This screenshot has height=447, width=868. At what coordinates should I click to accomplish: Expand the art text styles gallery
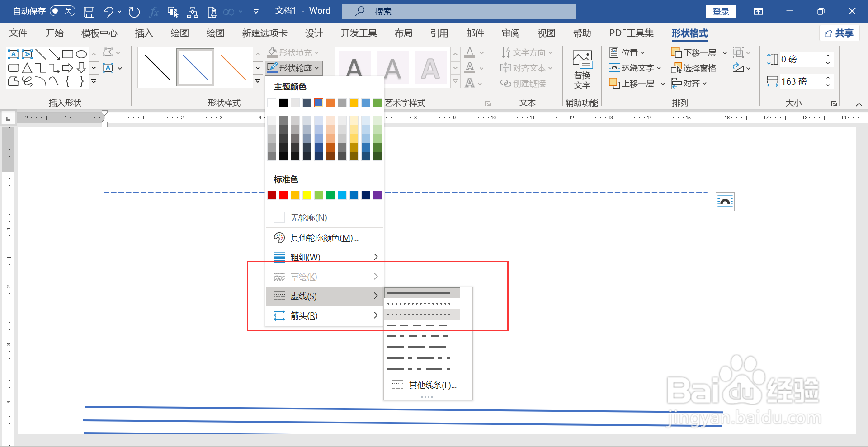(x=456, y=81)
